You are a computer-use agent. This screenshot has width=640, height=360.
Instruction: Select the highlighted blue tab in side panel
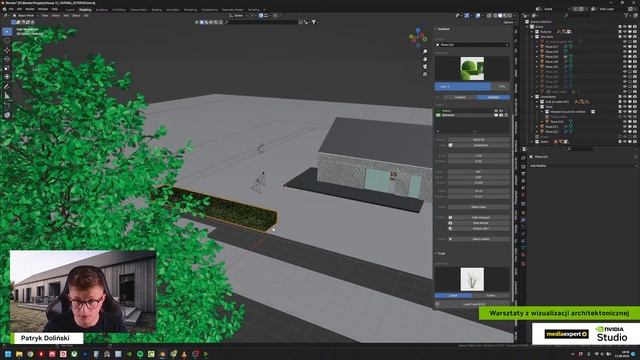click(493, 97)
